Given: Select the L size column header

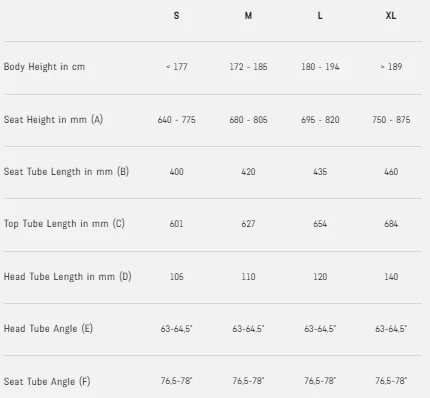Looking at the screenshot, I should point(320,15).
